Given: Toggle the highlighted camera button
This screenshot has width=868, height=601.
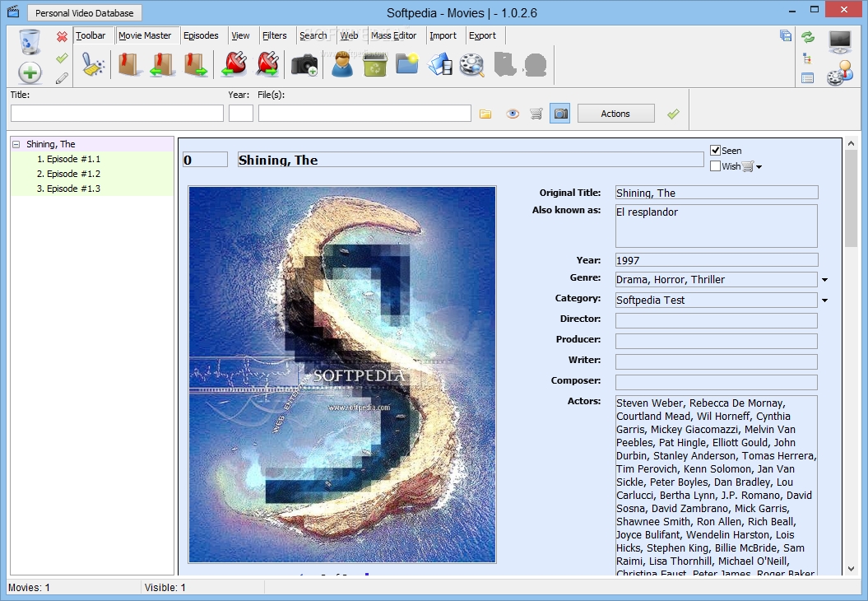Looking at the screenshot, I should point(560,114).
